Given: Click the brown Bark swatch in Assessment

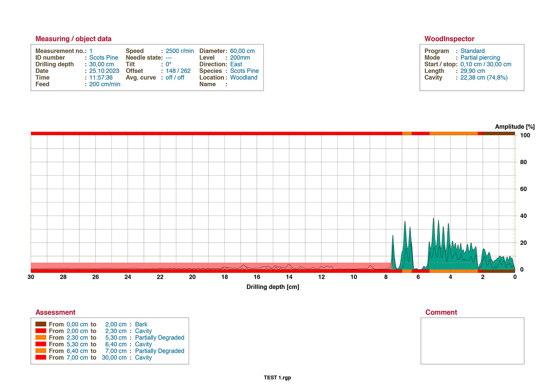Looking at the screenshot, I should (x=40, y=324).
